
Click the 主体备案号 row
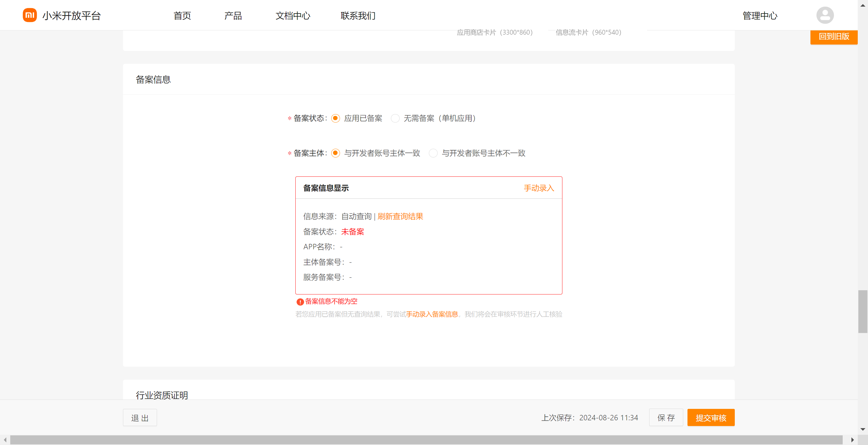point(327,262)
